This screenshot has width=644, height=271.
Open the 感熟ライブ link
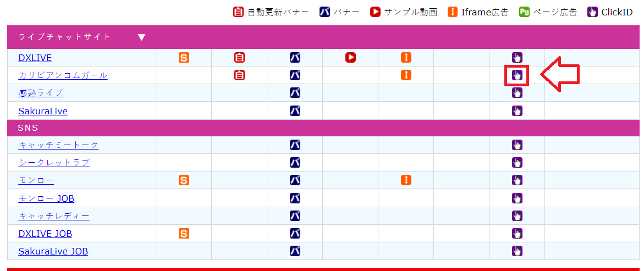pyautogui.click(x=41, y=93)
